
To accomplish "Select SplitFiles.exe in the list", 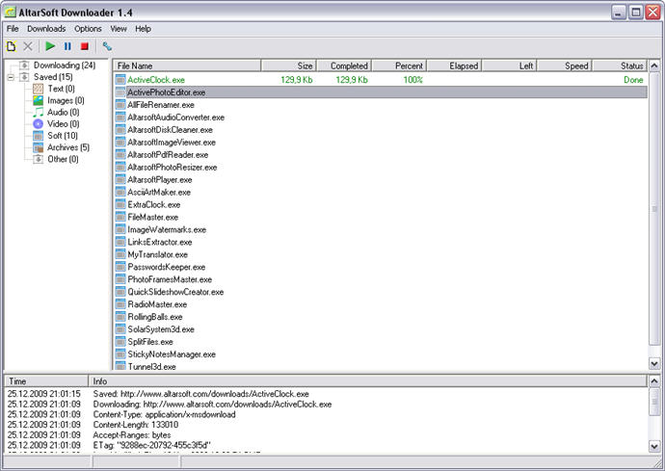I will pos(150,342).
